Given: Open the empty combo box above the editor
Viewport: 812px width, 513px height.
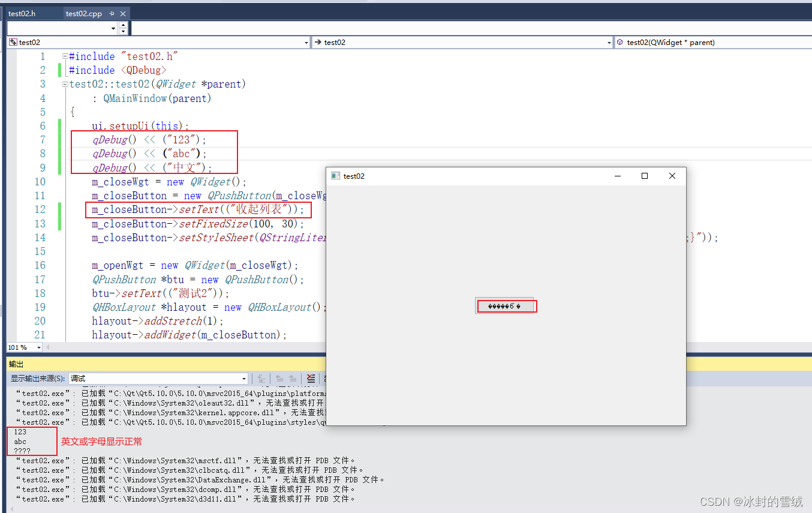Looking at the screenshot, I should tap(62, 28).
